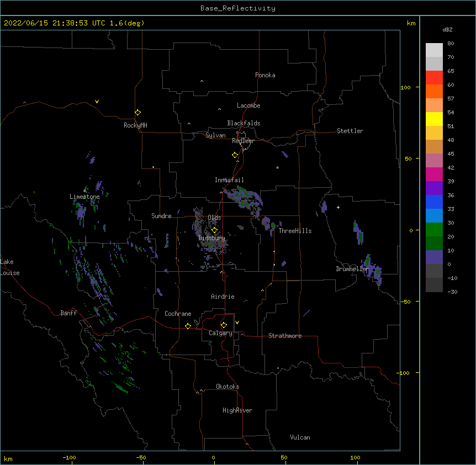The height and width of the screenshot is (465, 476).
Task: Click the Airdrie label
Action: (223, 297)
